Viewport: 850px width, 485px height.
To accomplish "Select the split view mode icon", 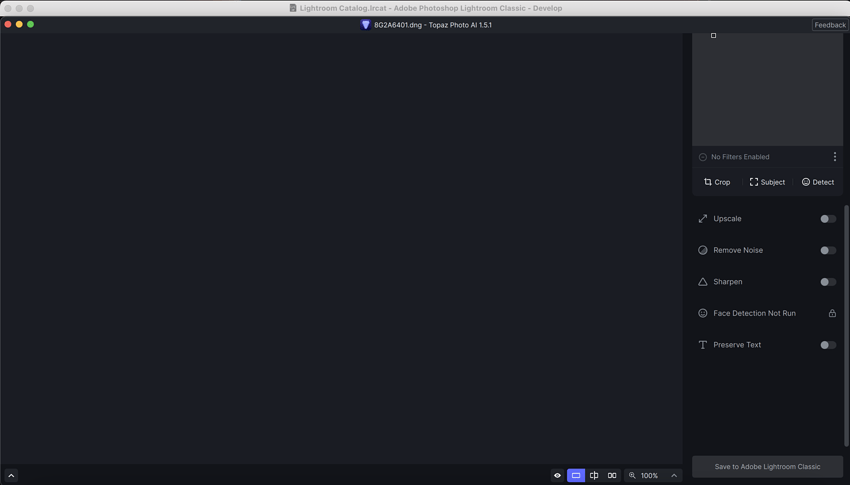I will click(x=594, y=475).
